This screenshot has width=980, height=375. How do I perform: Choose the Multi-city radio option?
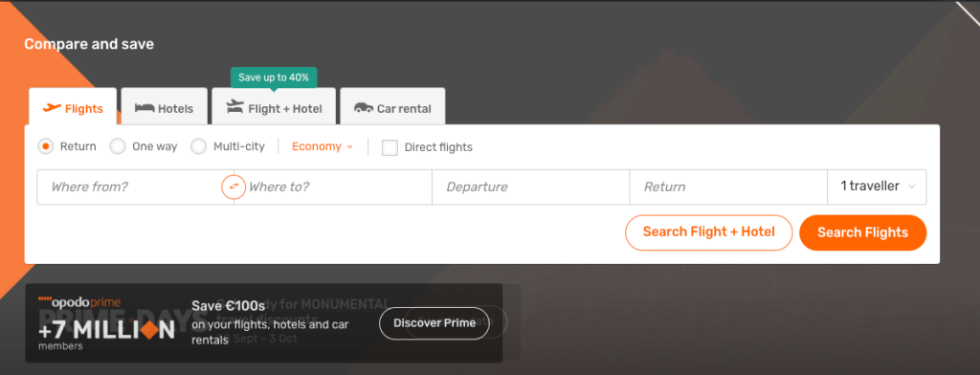coord(198,147)
